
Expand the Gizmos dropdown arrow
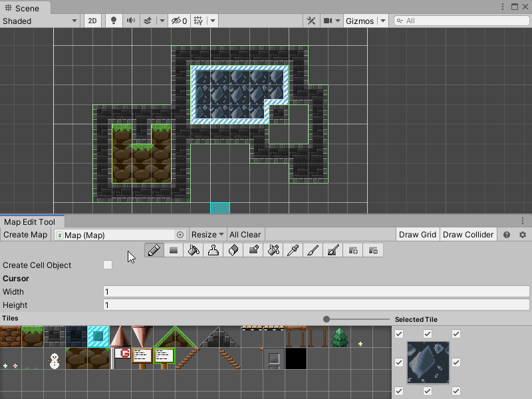pos(383,21)
